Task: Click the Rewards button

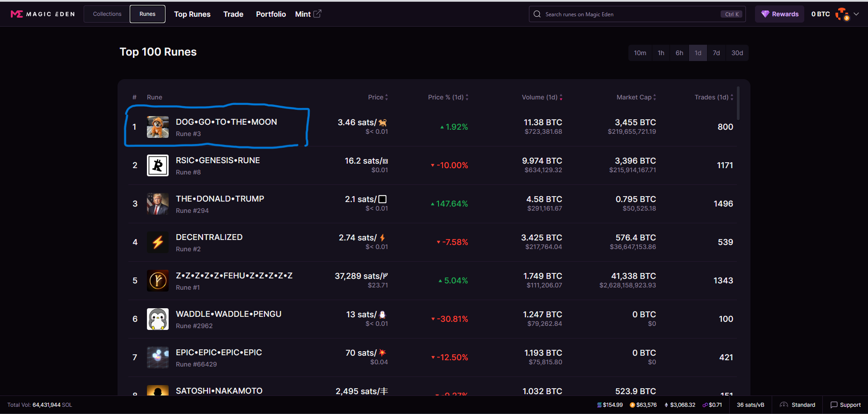Action: 780,14
